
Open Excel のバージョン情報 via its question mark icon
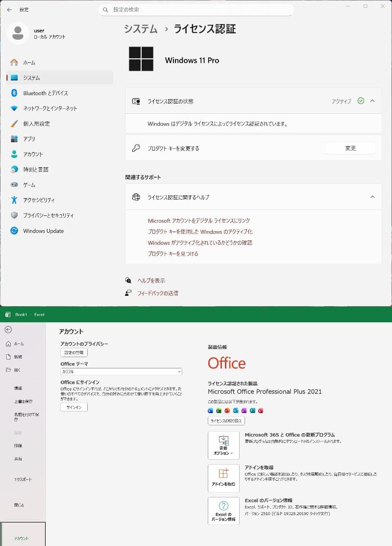coord(223,511)
